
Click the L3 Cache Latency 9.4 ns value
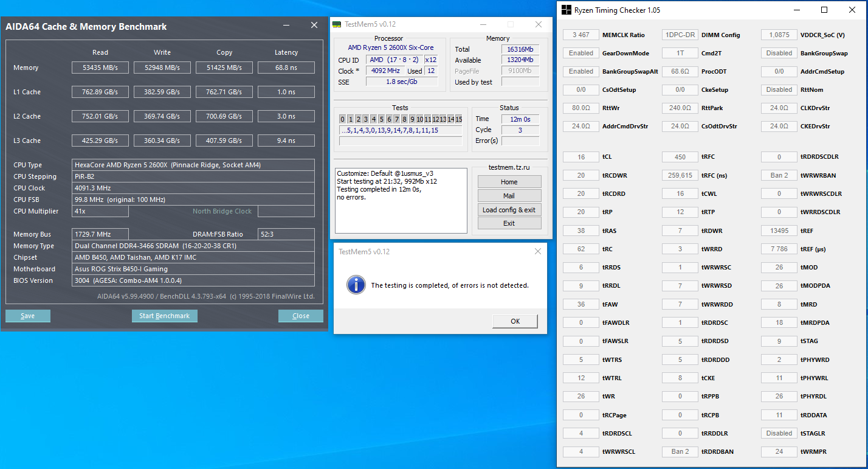[x=286, y=141]
